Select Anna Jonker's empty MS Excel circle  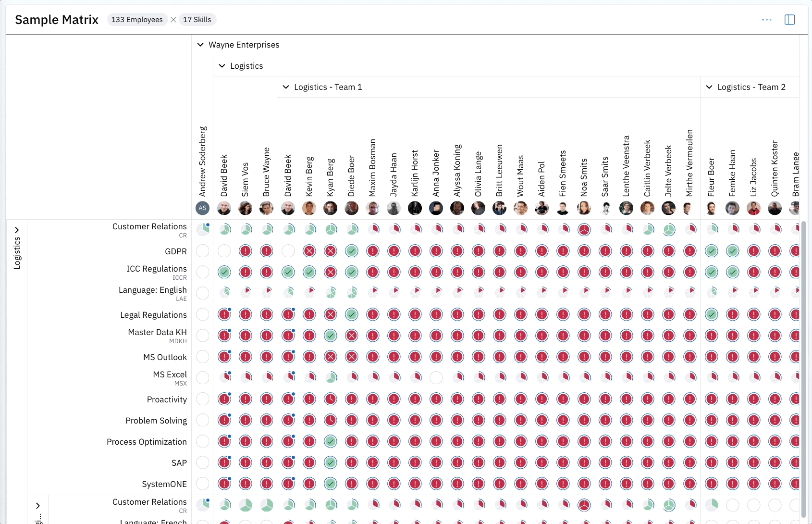coord(436,378)
